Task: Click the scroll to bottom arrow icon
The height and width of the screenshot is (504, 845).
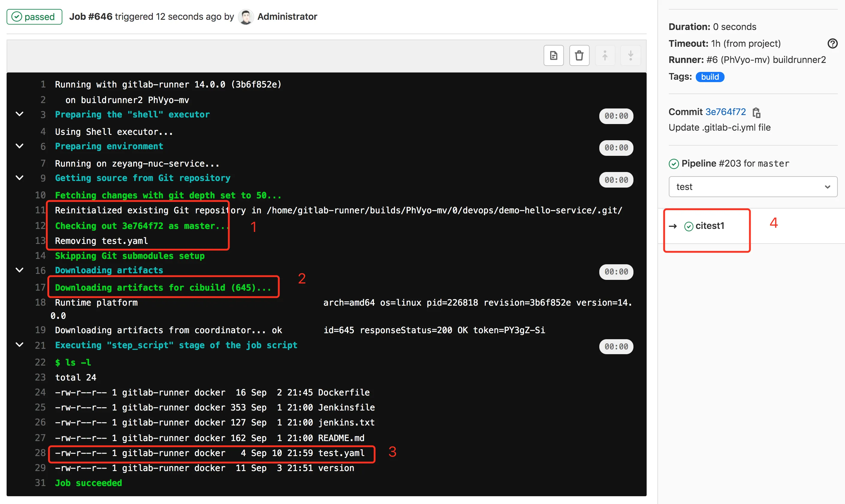Action: coord(630,55)
